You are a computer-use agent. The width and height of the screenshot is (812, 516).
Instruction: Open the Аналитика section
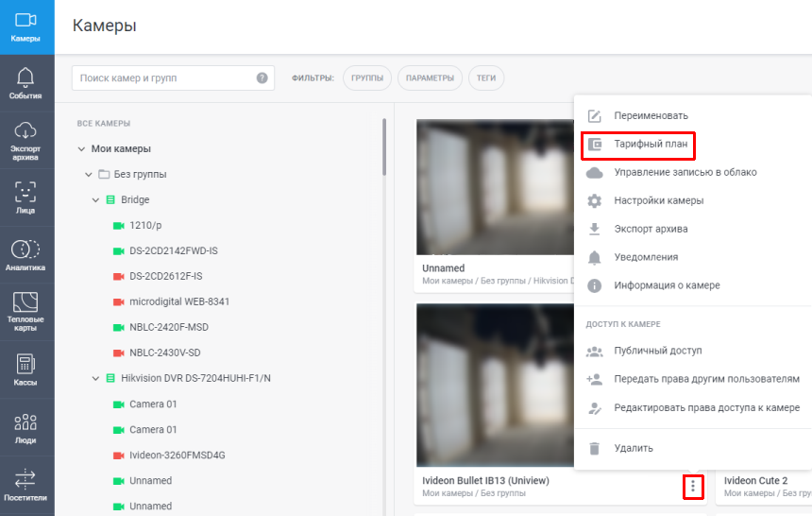pyautogui.click(x=25, y=255)
